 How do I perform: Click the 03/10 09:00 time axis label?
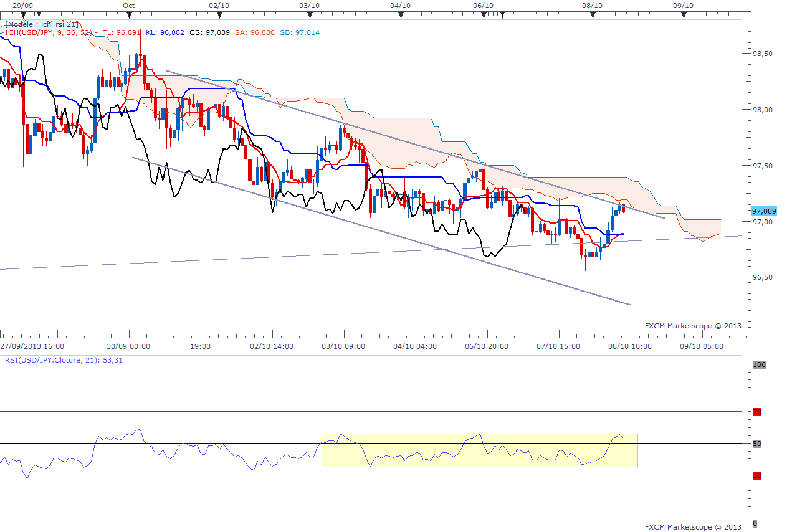[x=344, y=346]
